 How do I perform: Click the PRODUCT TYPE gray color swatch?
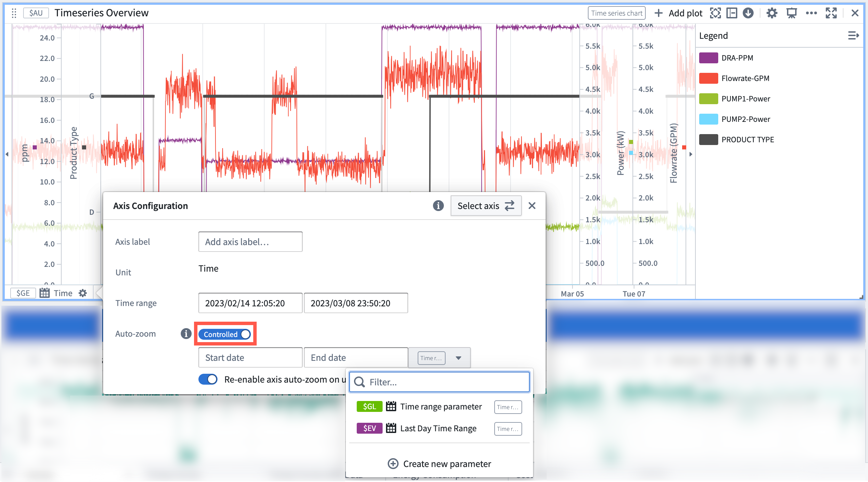(709, 140)
